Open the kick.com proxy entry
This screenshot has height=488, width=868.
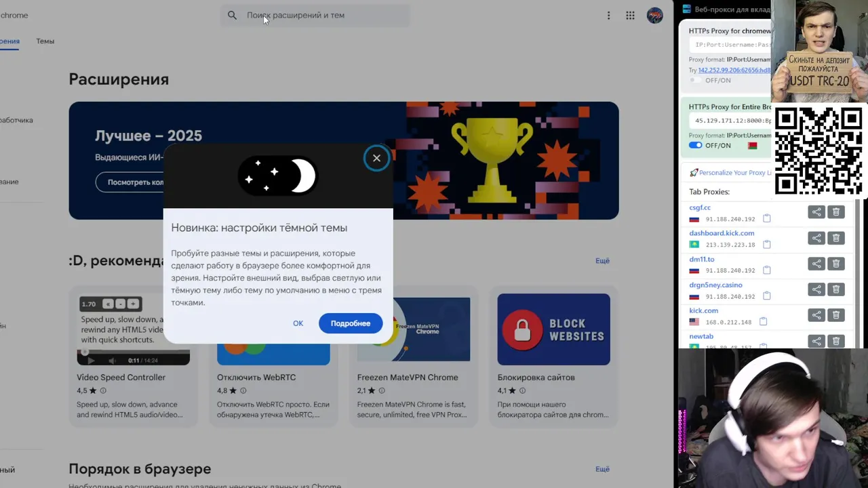coord(703,310)
